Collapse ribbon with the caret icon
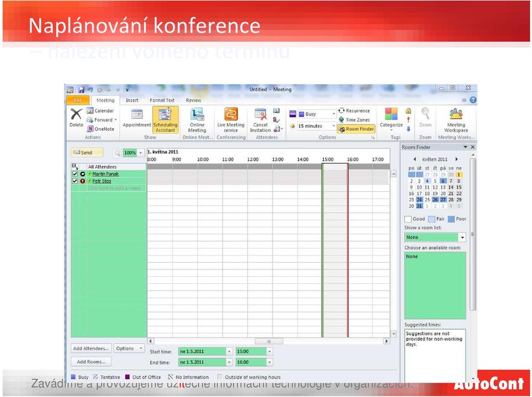 click(x=464, y=100)
